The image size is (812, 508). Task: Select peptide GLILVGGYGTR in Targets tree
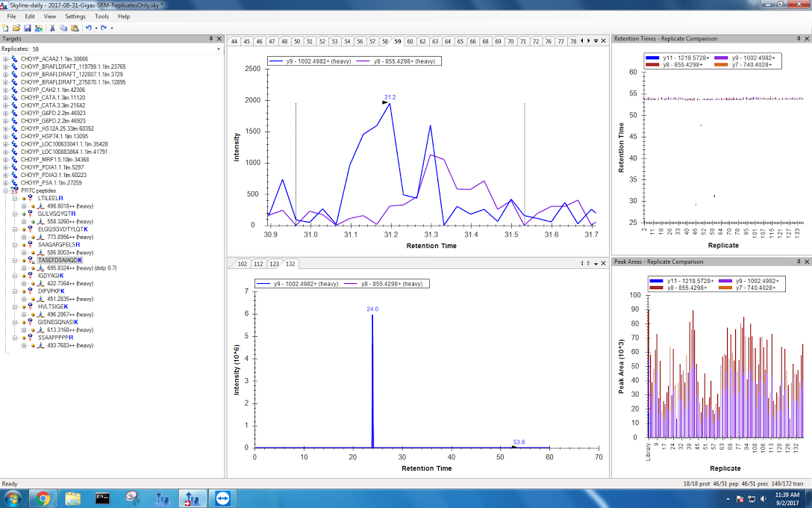click(57, 214)
